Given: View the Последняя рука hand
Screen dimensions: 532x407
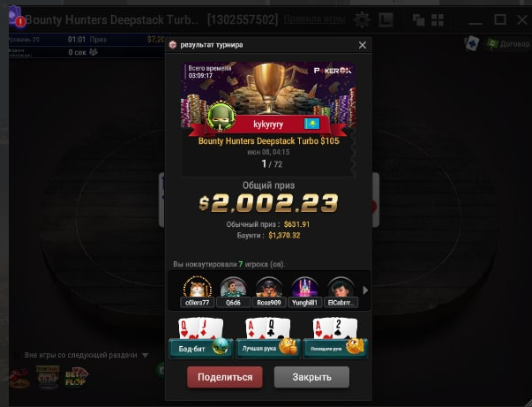Looking at the screenshot, I should [x=335, y=348].
